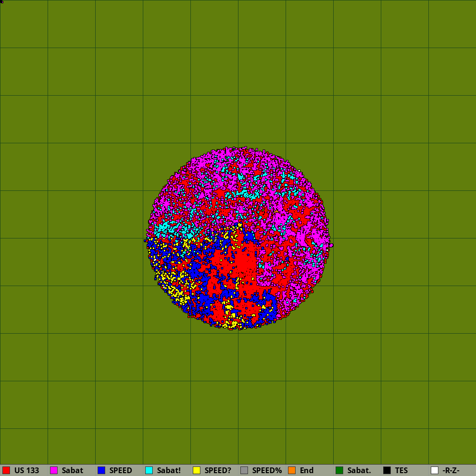Select the 'SPEED' legend label
This screenshot has height=476, width=476.
(x=120, y=471)
